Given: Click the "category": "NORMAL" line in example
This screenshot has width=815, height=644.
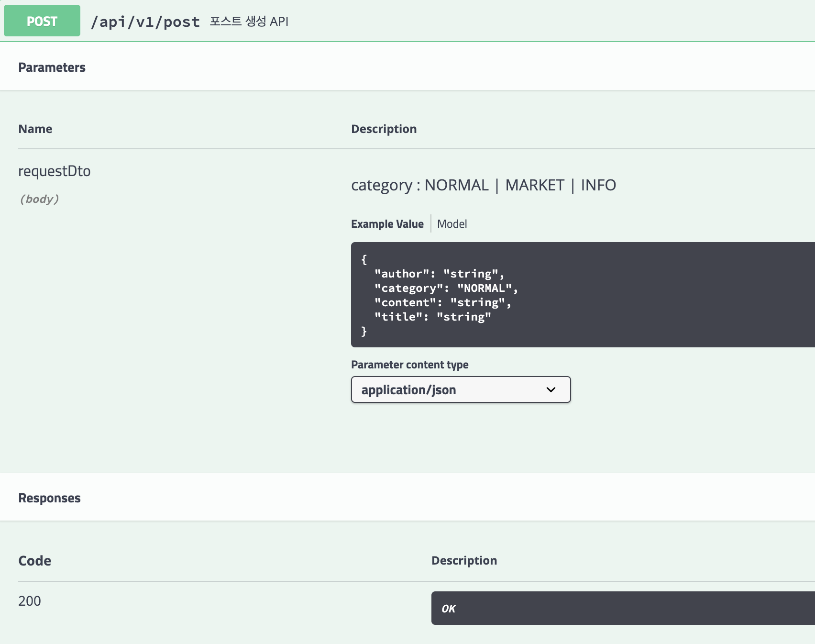Looking at the screenshot, I should click(446, 288).
